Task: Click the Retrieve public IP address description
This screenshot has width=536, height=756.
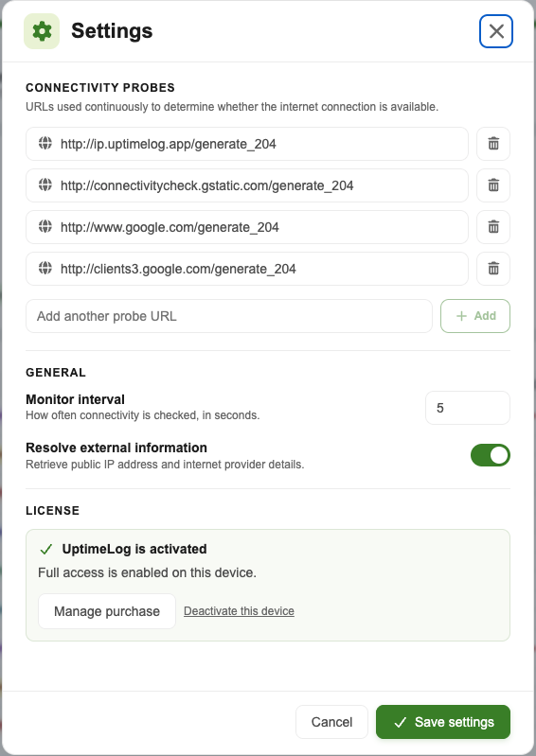Action: (x=165, y=465)
